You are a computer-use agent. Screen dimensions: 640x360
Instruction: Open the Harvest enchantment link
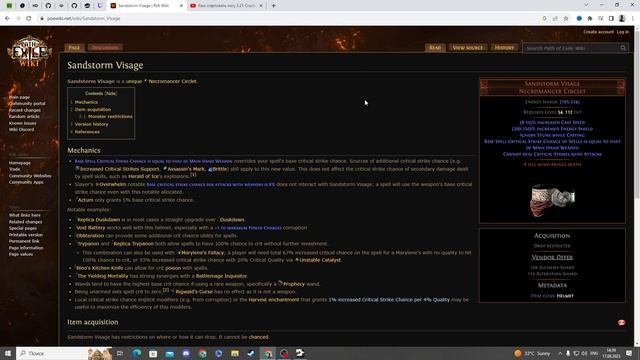click(x=273, y=300)
